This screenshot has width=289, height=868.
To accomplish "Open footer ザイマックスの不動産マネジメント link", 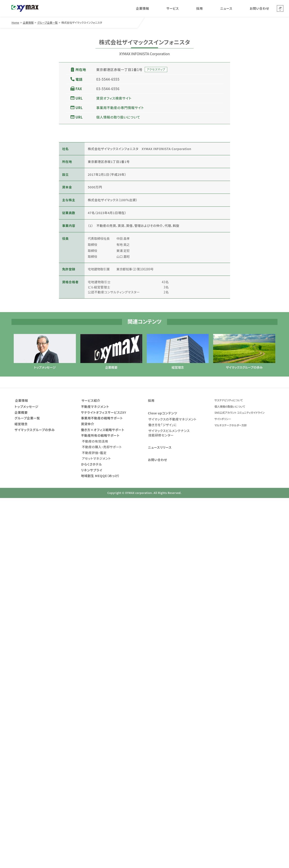I will click(x=172, y=419).
